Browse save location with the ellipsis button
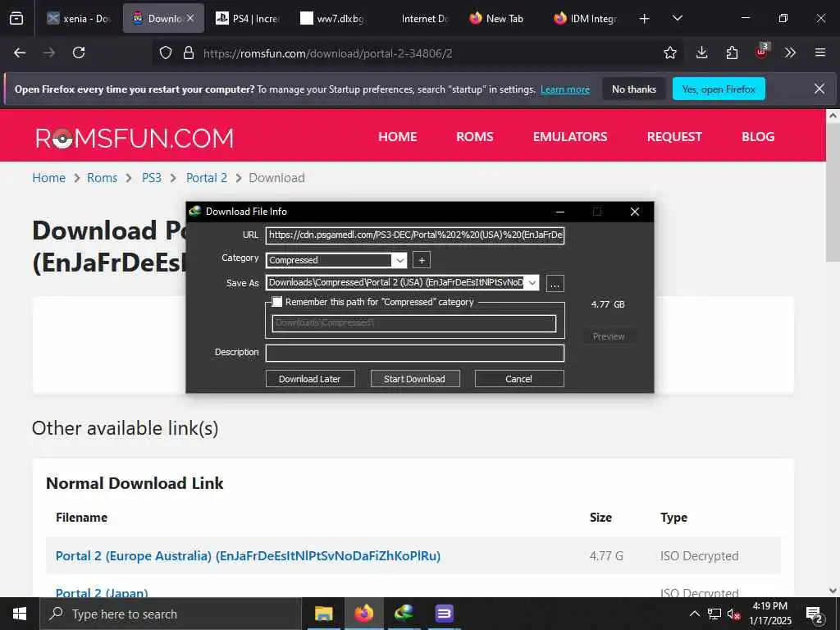 click(555, 283)
